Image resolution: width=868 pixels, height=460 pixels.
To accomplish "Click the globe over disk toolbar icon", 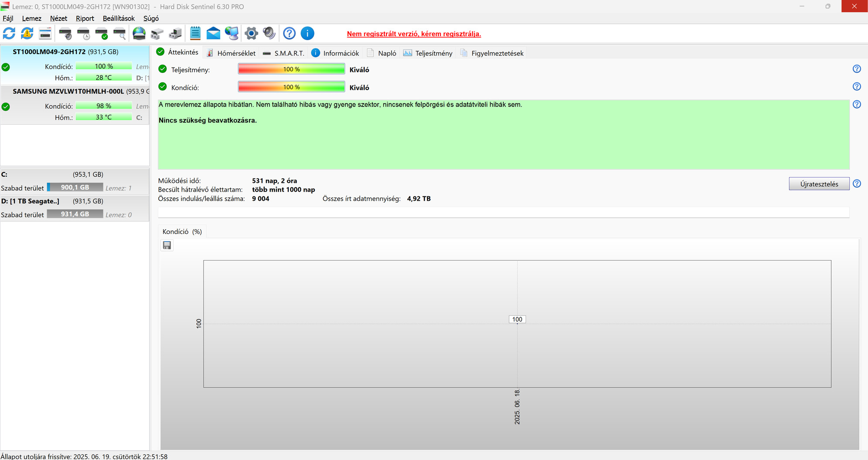I will pyautogui.click(x=139, y=33).
